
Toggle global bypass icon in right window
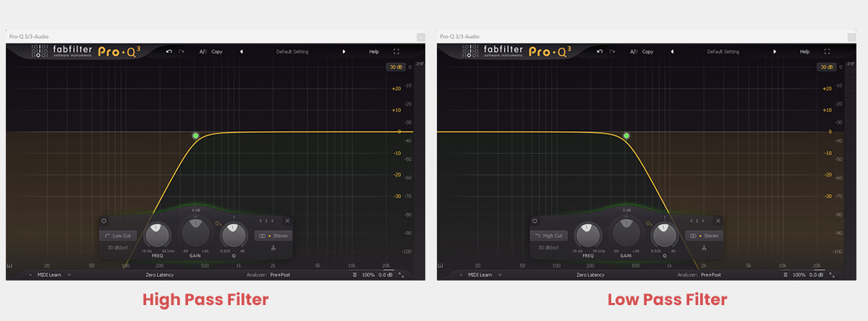786,275
